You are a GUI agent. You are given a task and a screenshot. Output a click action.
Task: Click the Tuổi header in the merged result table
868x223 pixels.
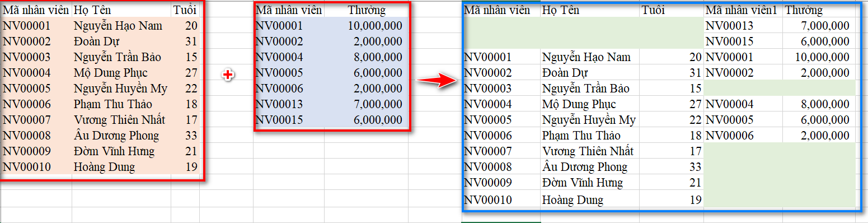(x=654, y=10)
